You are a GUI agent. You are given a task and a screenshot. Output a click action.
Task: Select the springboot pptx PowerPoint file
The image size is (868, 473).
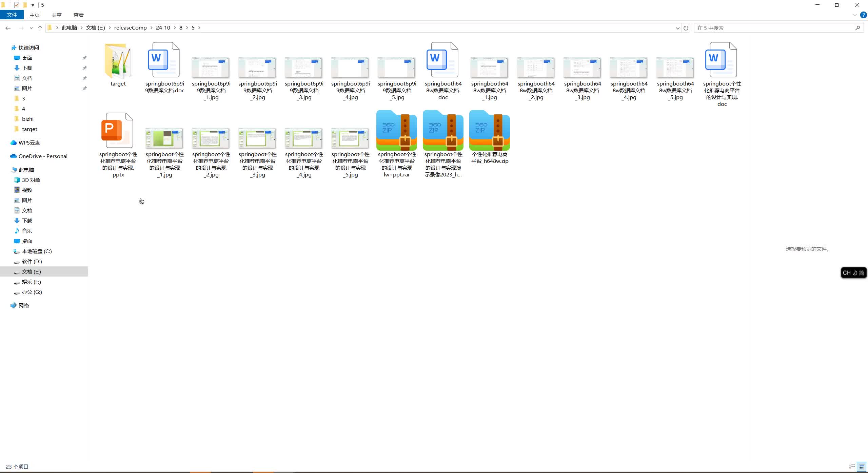[x=118, y=131]
